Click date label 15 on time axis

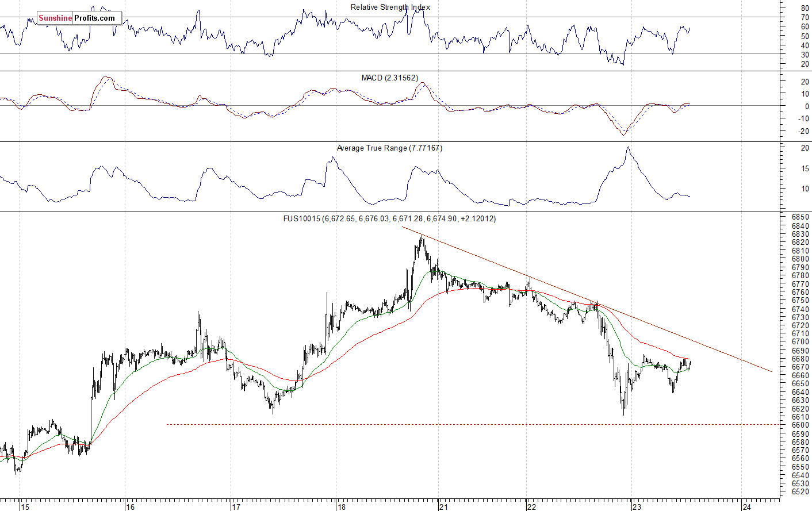(x=25, y=507)
